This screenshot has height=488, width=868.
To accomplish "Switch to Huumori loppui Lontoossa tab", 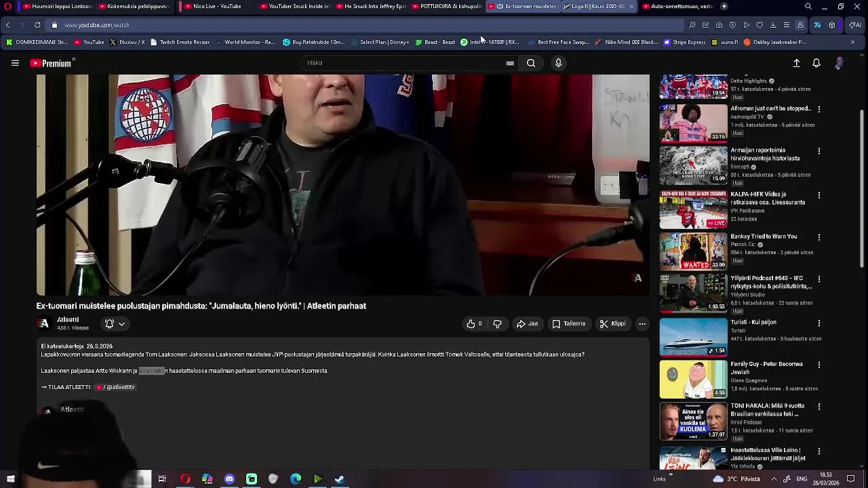I will coord(58,6).
